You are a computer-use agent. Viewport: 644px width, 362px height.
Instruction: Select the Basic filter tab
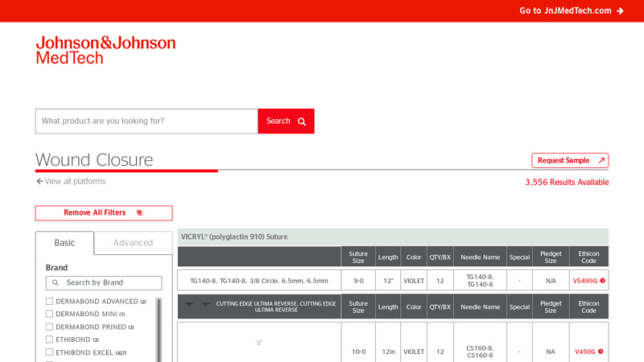(x=64, y=243)
